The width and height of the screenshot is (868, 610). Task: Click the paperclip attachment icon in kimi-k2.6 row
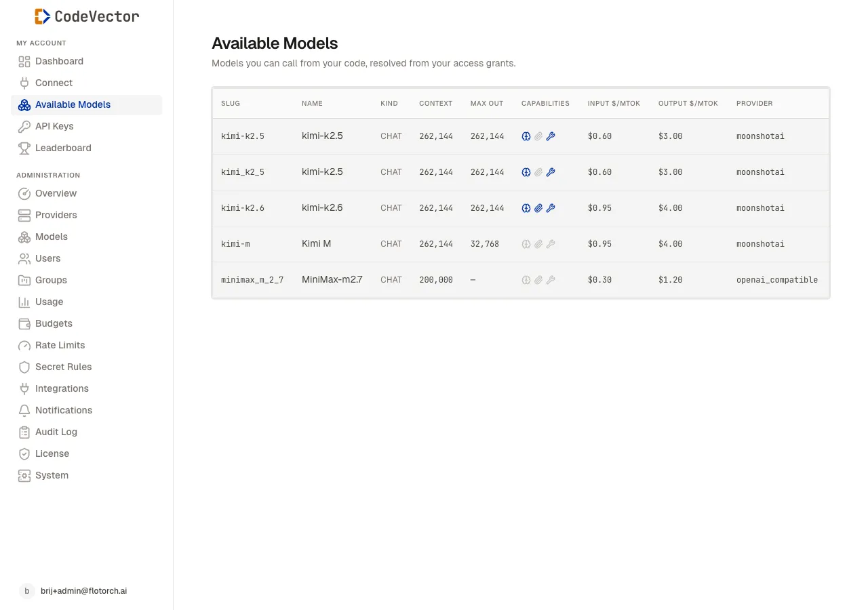[x=538, y=208]
